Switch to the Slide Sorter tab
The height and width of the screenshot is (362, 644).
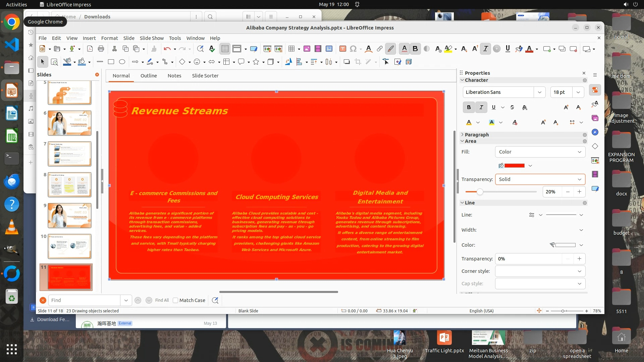point(205,76)
